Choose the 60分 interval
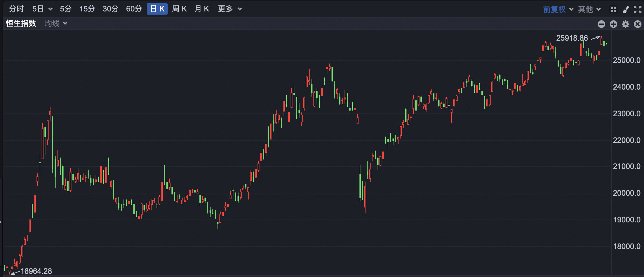The width and height of the screenshot is (644, 277). click(x=134, y=9)
